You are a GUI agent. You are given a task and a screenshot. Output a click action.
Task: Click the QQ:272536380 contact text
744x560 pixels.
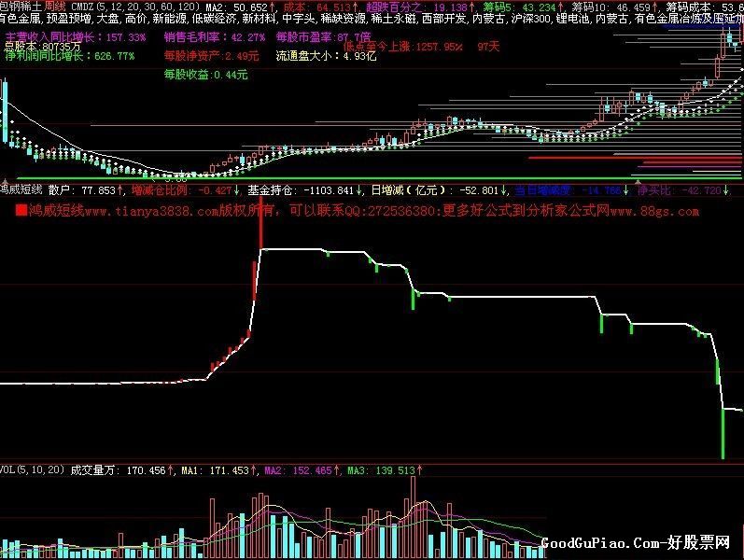click(391, 211)
